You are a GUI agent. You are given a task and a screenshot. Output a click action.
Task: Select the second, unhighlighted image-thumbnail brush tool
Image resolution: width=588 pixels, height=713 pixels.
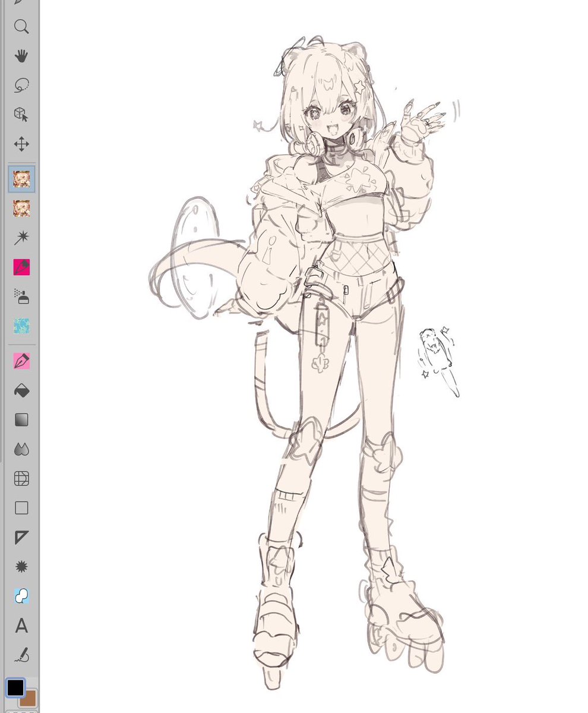(21, 209)
